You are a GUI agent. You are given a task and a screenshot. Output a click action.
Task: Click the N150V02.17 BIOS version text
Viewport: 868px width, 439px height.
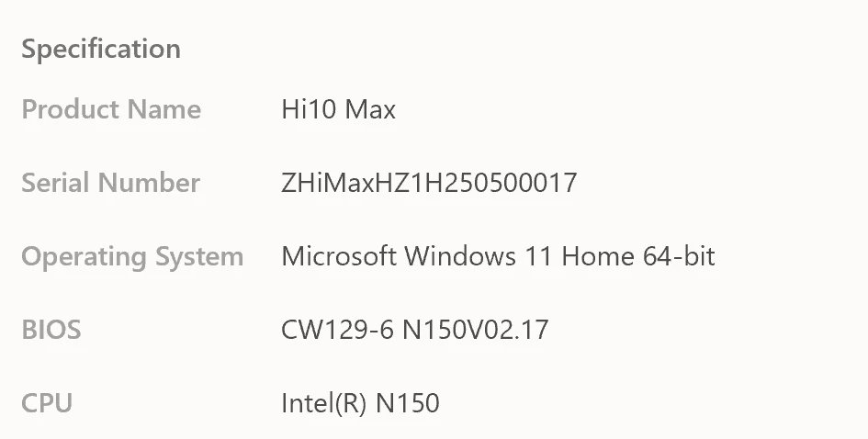(x=475, y=329)
